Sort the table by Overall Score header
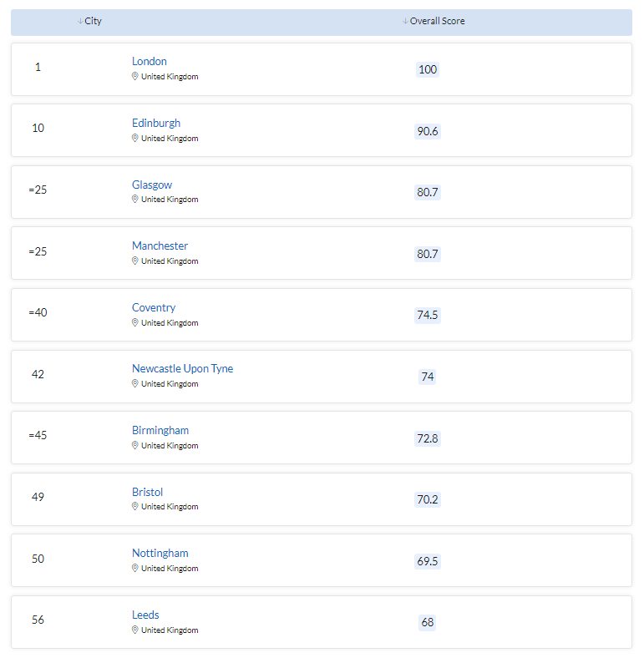This screenshot has width=644, height=663. coord(437,21)
